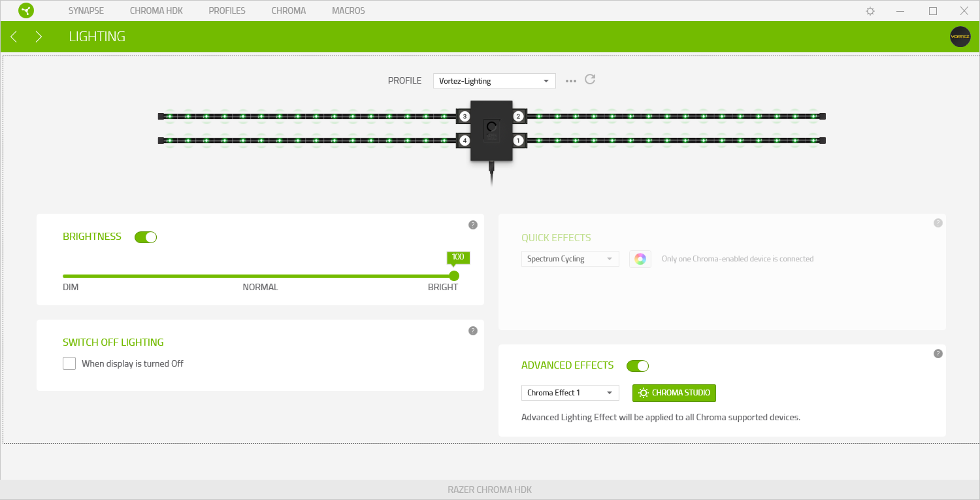Image resolution: width=980 pixels, height=500 pixels.
Task: Go back with the left arrow
Action: coord(14,37)
